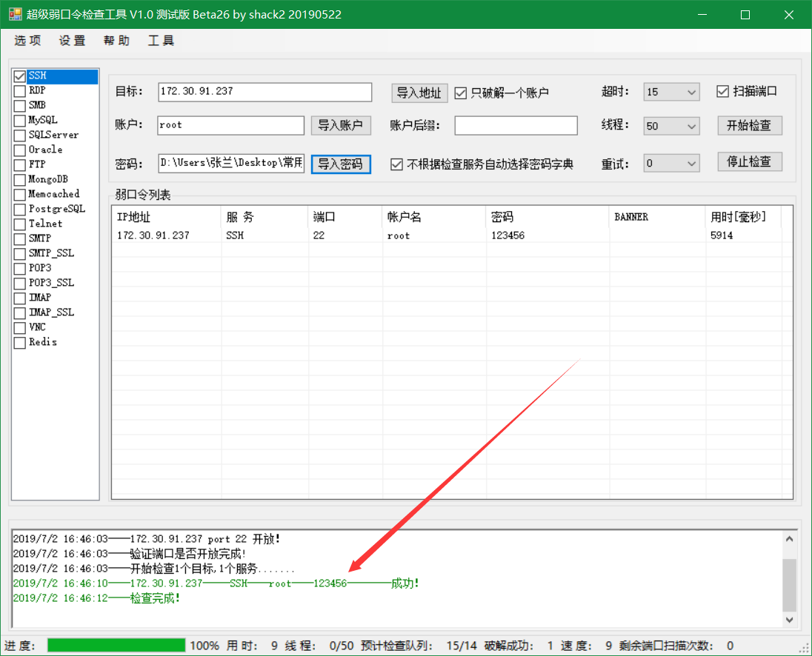Stop scan with 停止检查 button

point(749,161)
